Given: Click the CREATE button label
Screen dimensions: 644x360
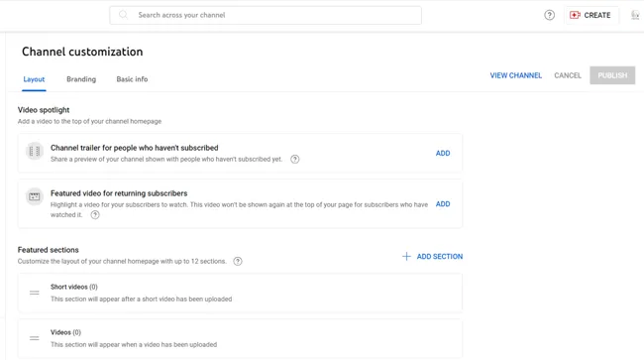Looking at the screenshot, I should (597, 15).
